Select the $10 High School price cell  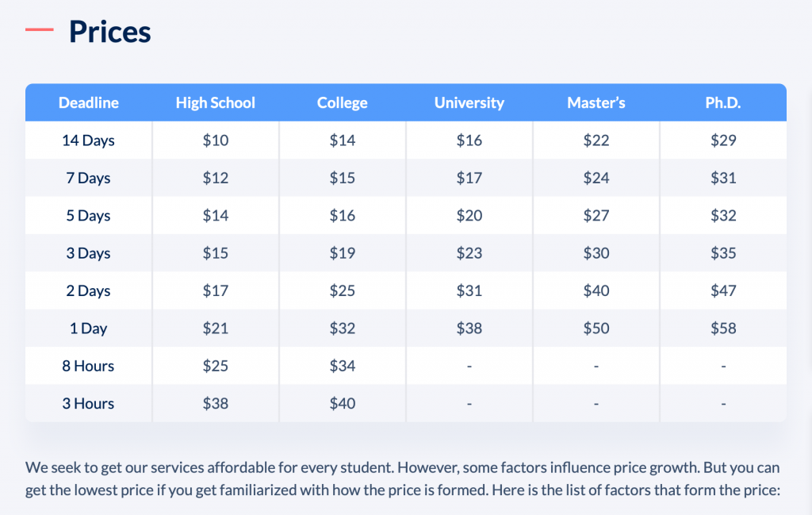tap(216, 140)
